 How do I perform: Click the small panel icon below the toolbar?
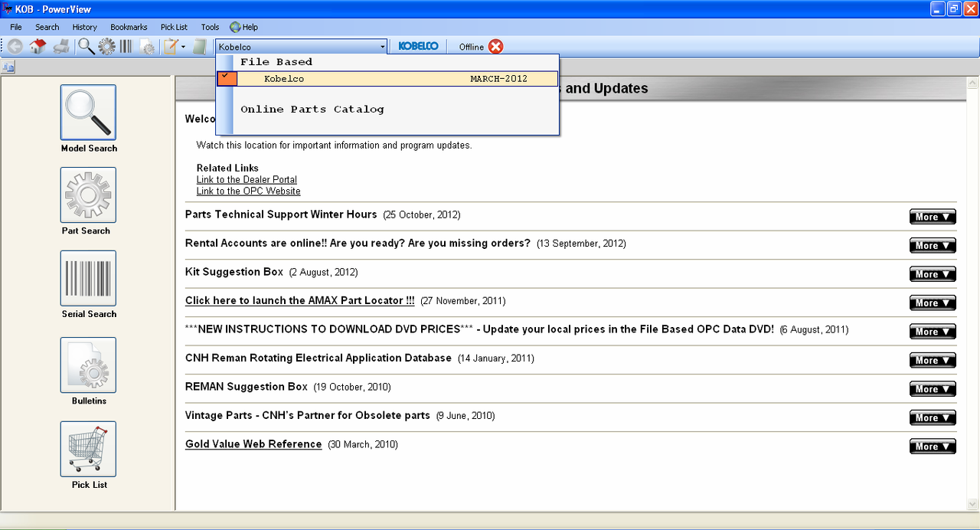coord(8,67)
